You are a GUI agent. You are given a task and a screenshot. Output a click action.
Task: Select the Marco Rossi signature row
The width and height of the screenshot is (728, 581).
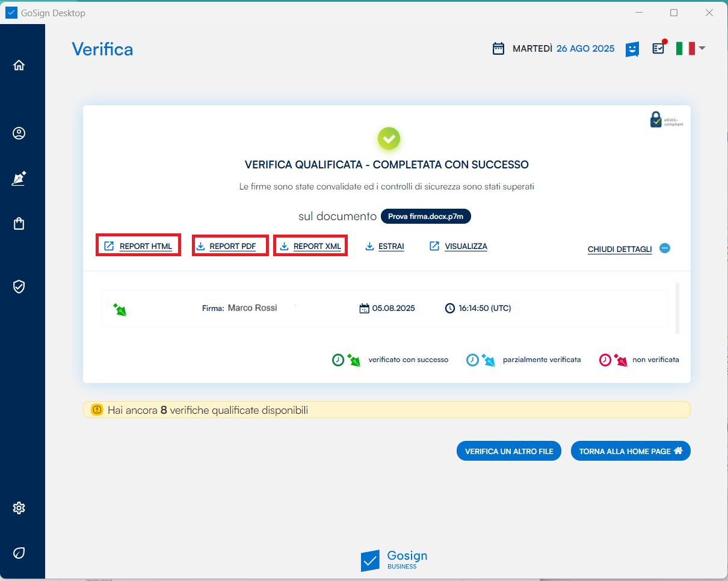point(385,309)
